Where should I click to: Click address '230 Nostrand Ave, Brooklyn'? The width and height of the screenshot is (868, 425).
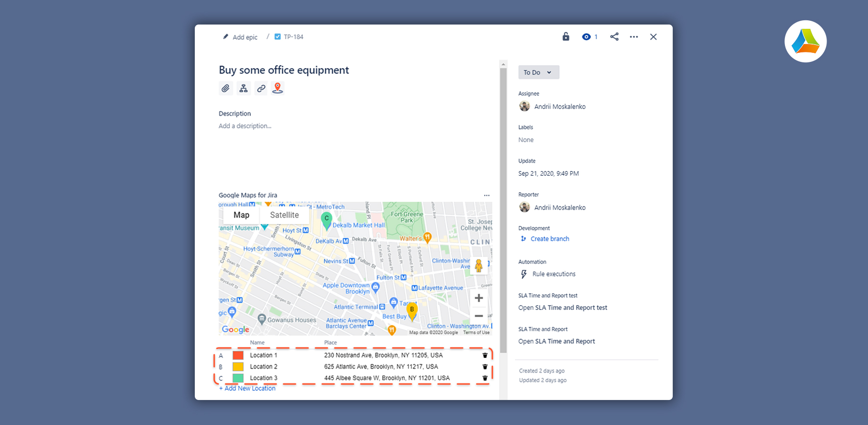(x=384, y=355)
